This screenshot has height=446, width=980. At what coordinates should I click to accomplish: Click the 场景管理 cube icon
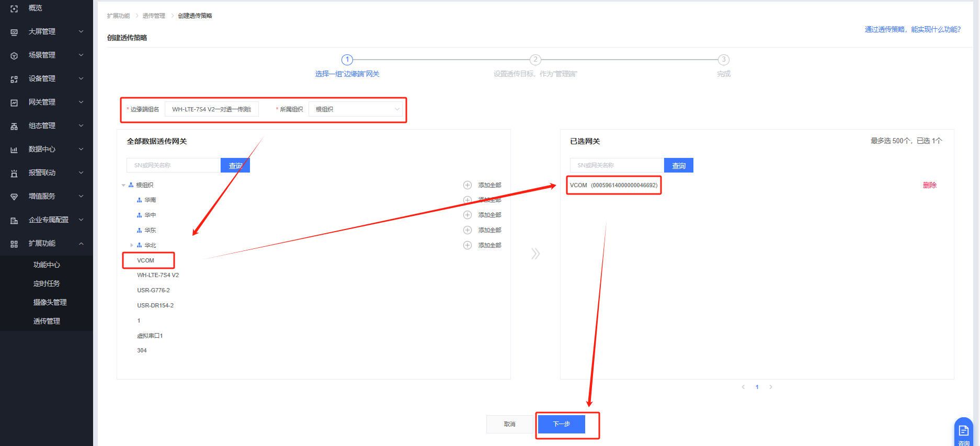point(14,55)
